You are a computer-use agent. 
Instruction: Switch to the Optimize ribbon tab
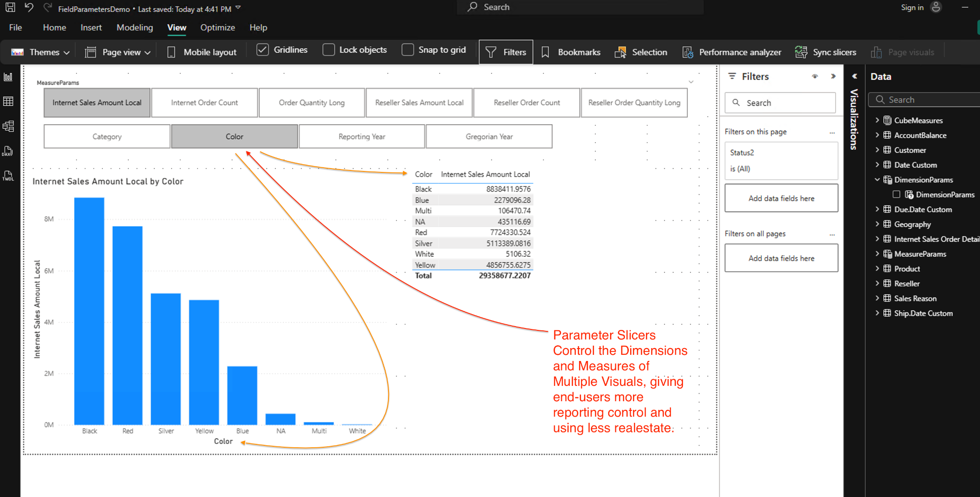(x=217, y=28)
